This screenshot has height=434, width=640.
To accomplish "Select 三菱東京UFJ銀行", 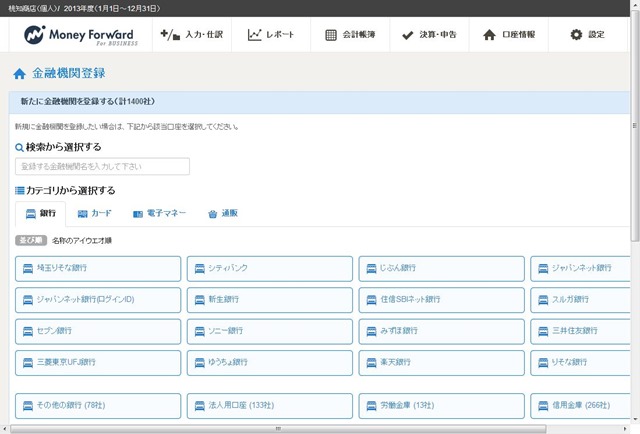I will pyautogui.click(x=98, y=363).
